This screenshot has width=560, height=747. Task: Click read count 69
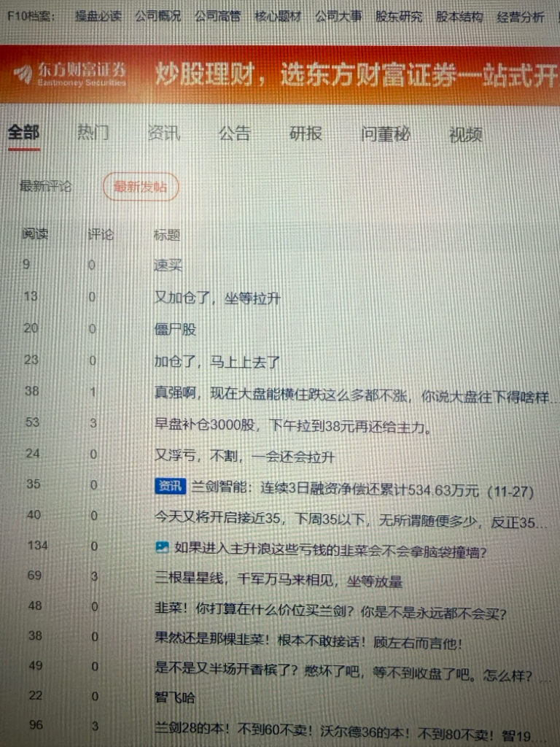click(34, 575)
